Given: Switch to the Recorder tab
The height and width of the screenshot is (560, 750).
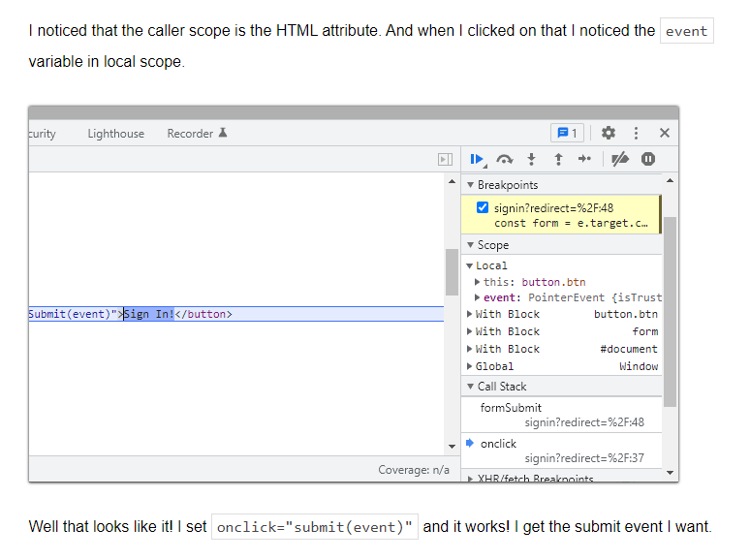Looking at the screenshot, I should pyautogui.click(x=197, y=134).
